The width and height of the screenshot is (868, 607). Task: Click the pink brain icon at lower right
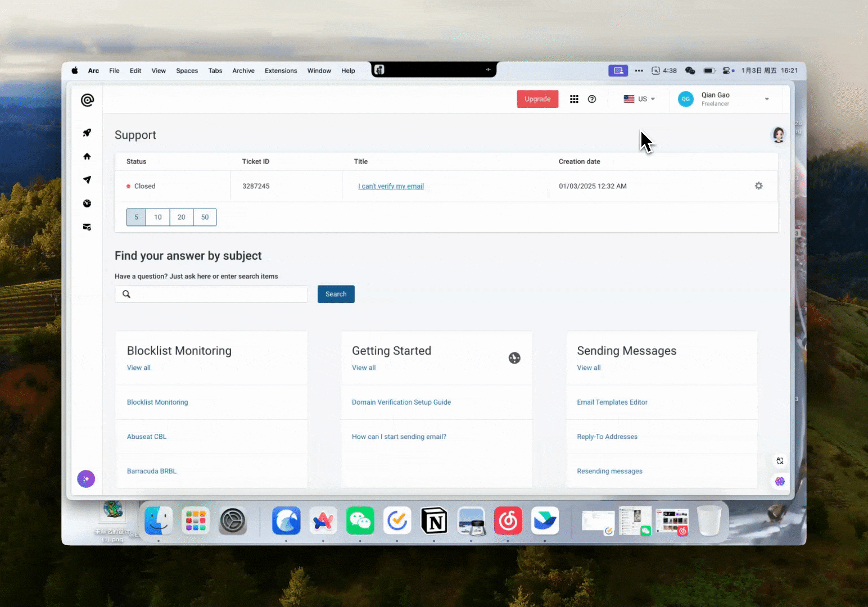780,481
